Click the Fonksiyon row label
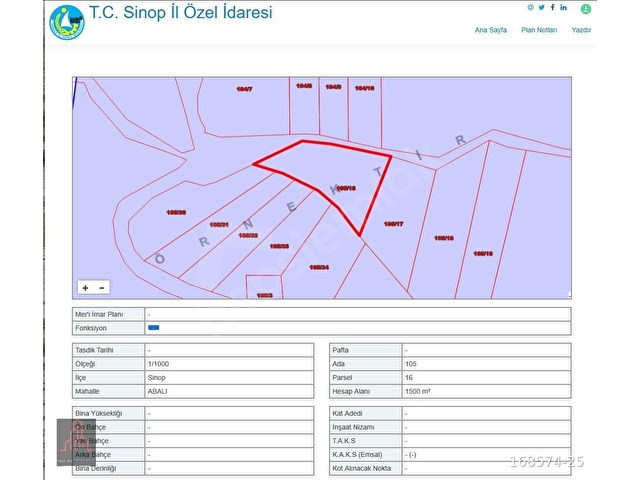The image size is (640, 480). 91,328
